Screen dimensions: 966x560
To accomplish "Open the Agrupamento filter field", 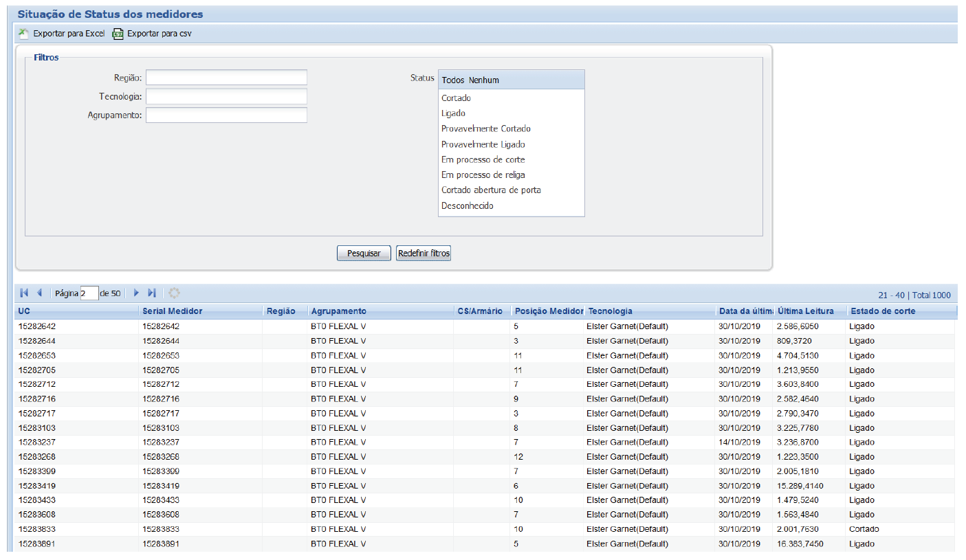I will pyautogui.click(x=226, y=115).
